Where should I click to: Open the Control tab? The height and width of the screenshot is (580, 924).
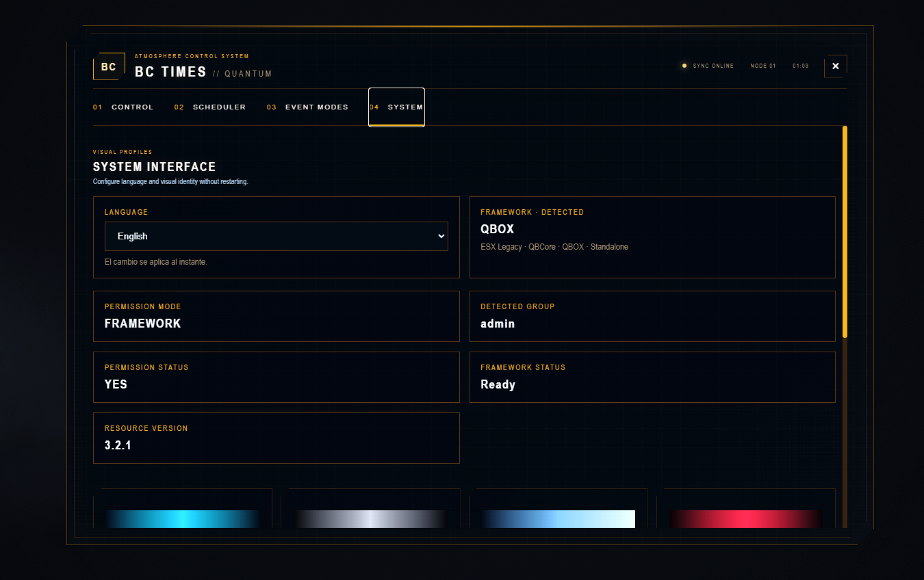tap(123, 107)
